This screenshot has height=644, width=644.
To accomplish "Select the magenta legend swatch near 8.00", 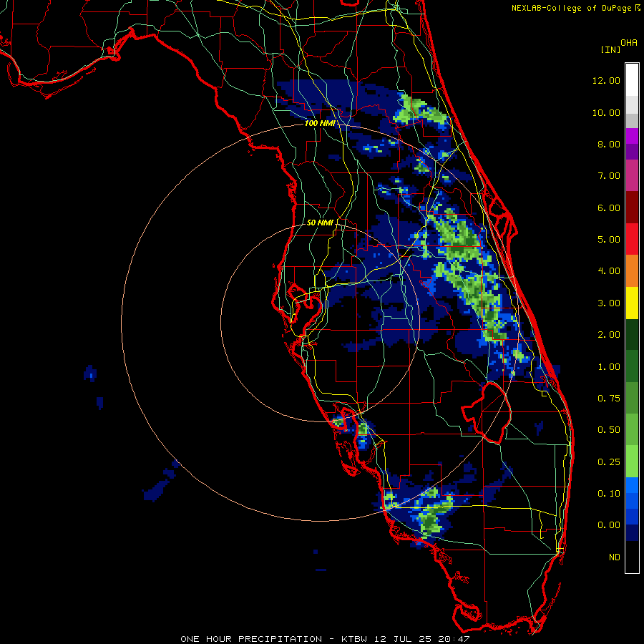I will 632,136.
